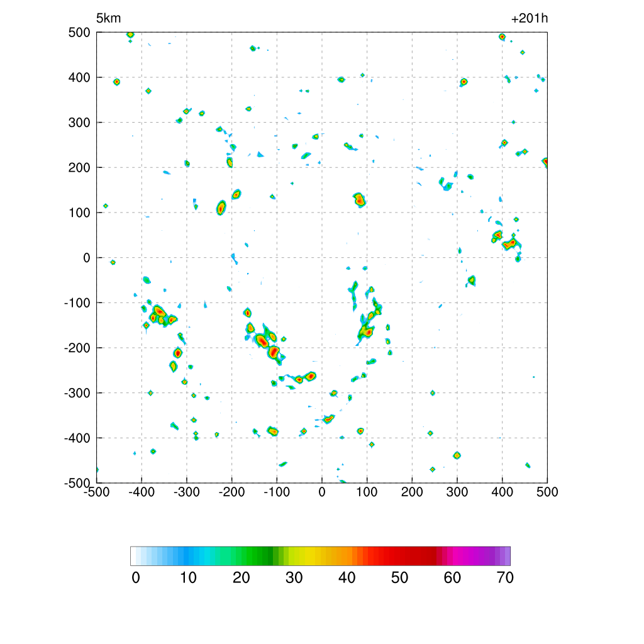The height and width of the screenshot is (644, 644).
Task: Click colorbar label 20
Action: [241, 578]
